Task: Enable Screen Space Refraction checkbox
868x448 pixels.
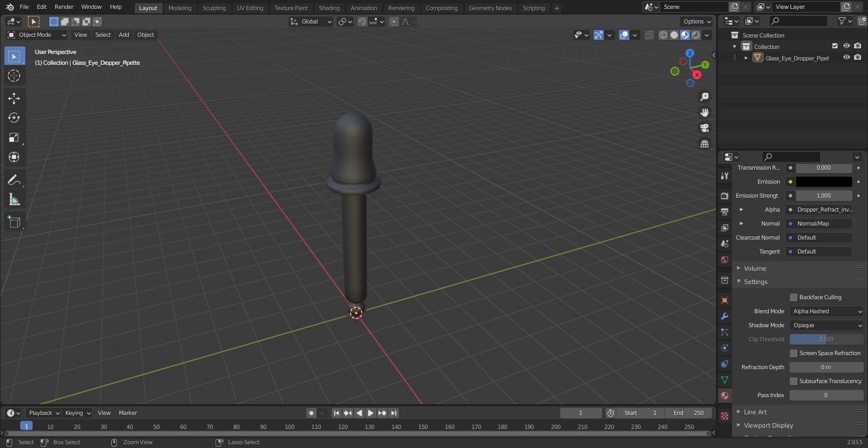Action: tap(794, 353)
